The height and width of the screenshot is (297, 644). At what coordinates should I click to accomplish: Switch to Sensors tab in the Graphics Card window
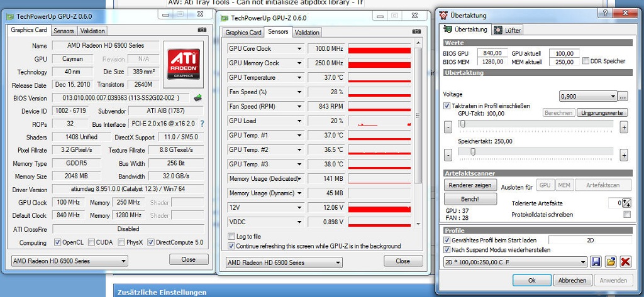click(64, 31)
